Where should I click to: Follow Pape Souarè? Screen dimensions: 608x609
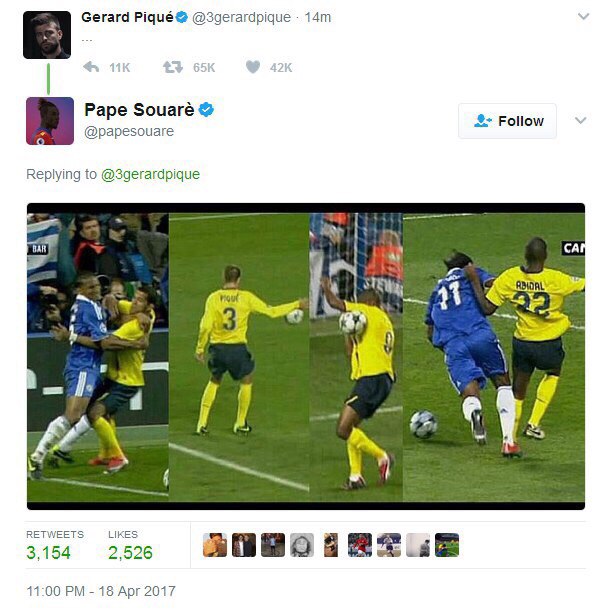pyautogui.click(x=507, y=121)
